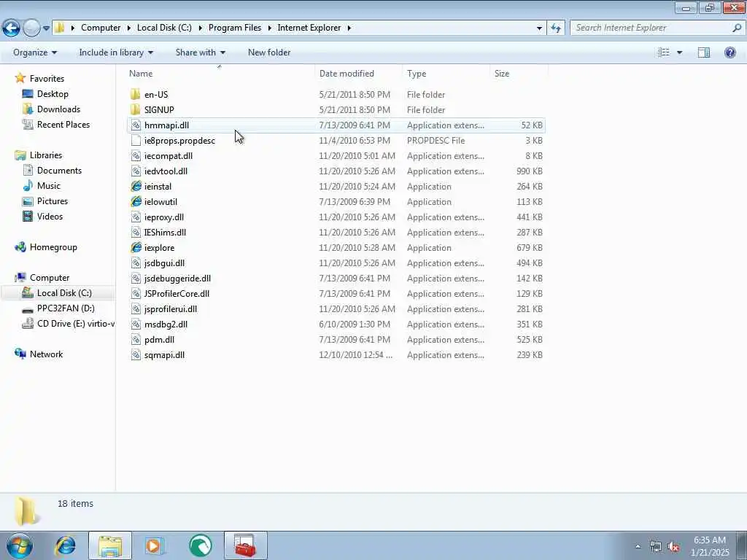Select ieinstal application icon
The image size is (747, 560).
tap(136, 186)
